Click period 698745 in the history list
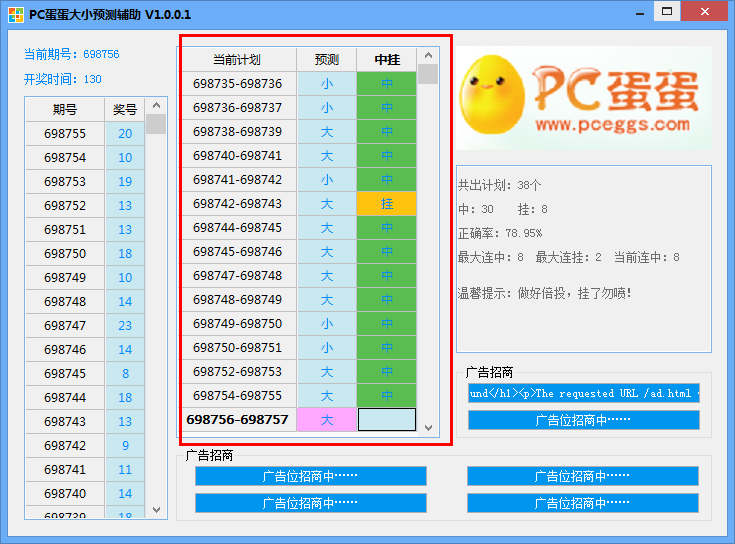The height and width of the screenshot is (544, 735). click(x=65, y=373)
